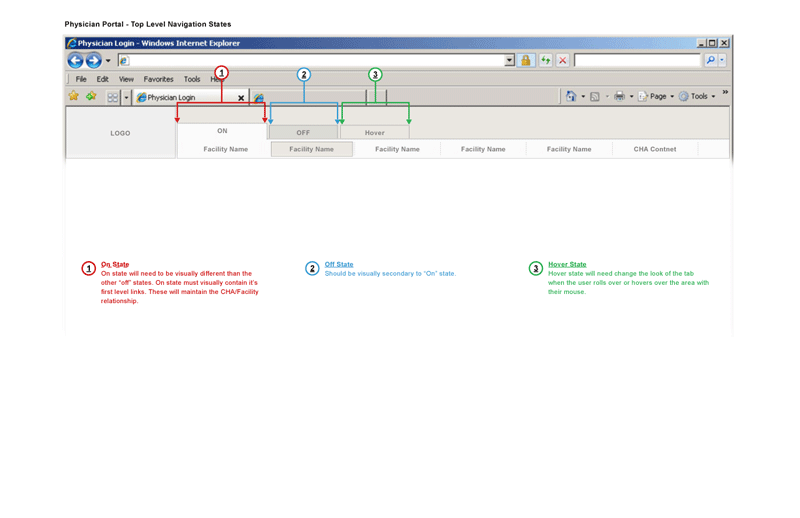
Task: Click the Internet Explorer title bar icon
Action: pos(71,43)
